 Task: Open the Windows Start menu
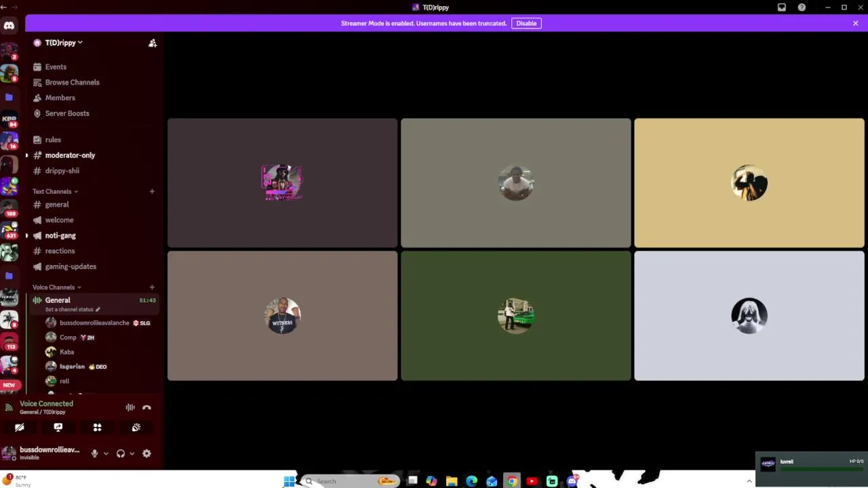click(290, 481)
